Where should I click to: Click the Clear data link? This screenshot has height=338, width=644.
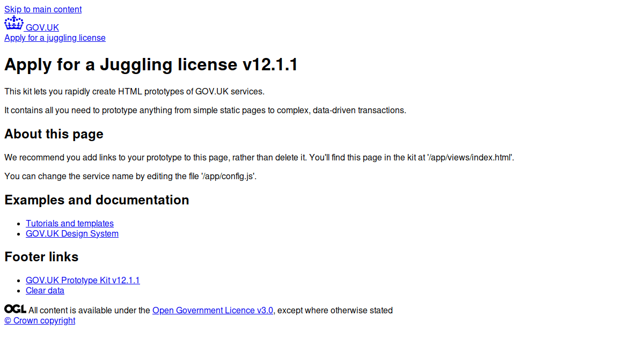click(45, 290)
